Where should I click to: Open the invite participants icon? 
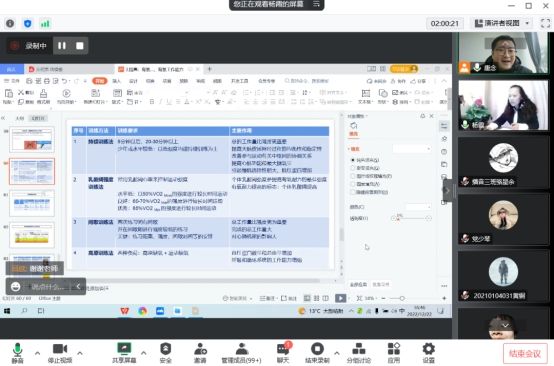[x=200, y=353]
